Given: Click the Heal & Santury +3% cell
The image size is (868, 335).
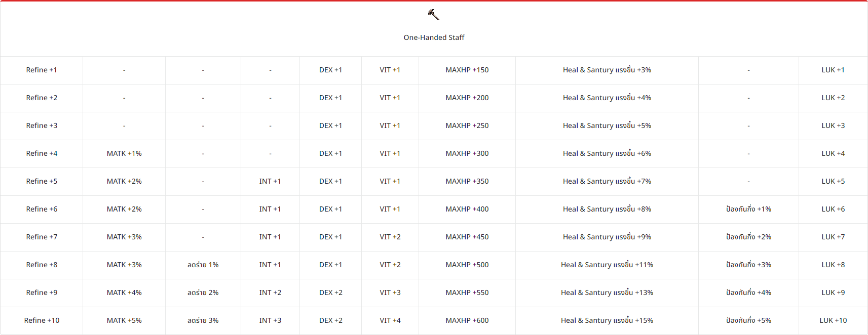Looking at the screenshot, I should [x=607, y=70].
